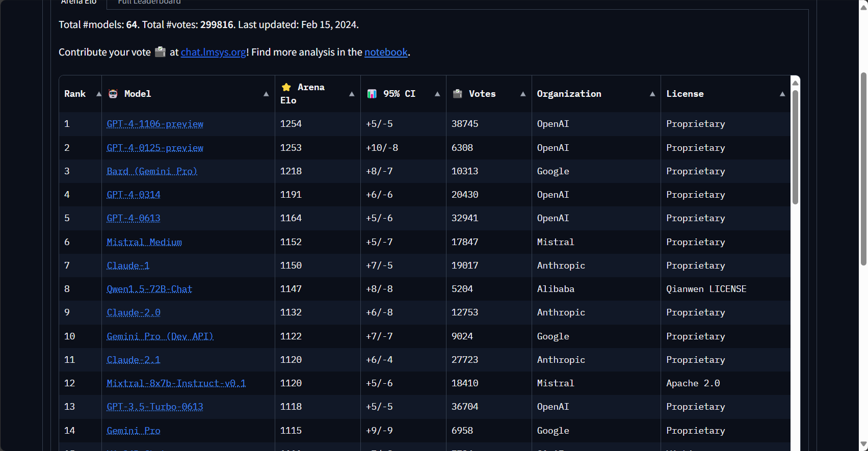Open GPT-4-0613 model link

[x=134, y=218]
